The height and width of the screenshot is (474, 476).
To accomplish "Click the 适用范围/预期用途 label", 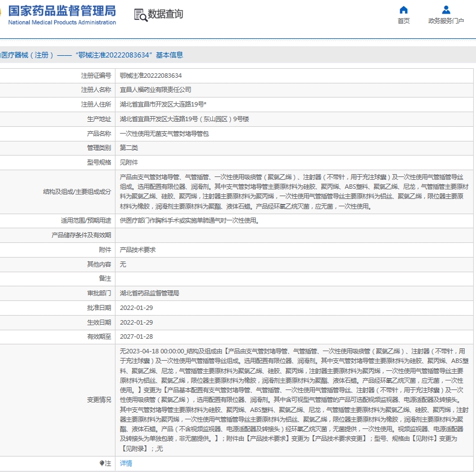I will 86,220.
